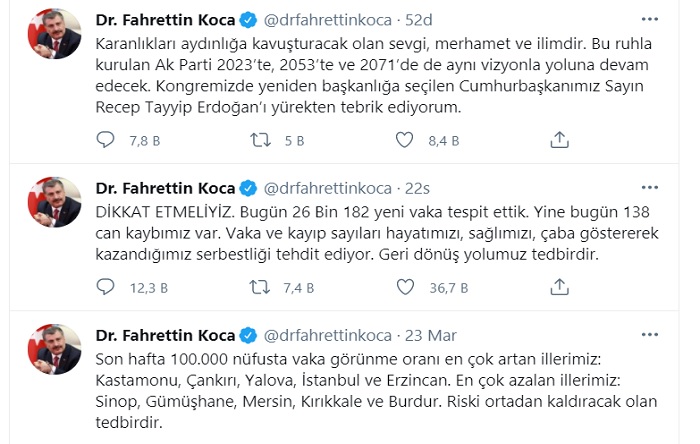Open the tweet text listing Kastamonu and Çankırı
700x444 pixels.
pyautogui.click(x=350, y=390)
